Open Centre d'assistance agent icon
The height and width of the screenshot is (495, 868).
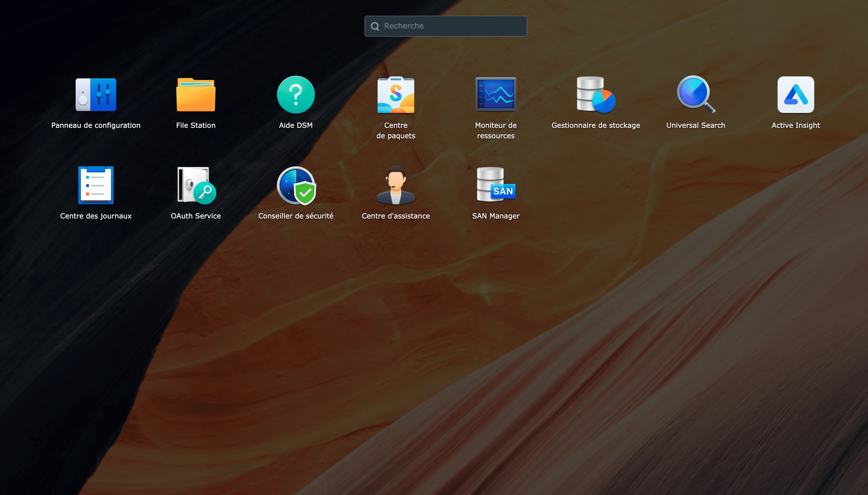tap(396, 185)
